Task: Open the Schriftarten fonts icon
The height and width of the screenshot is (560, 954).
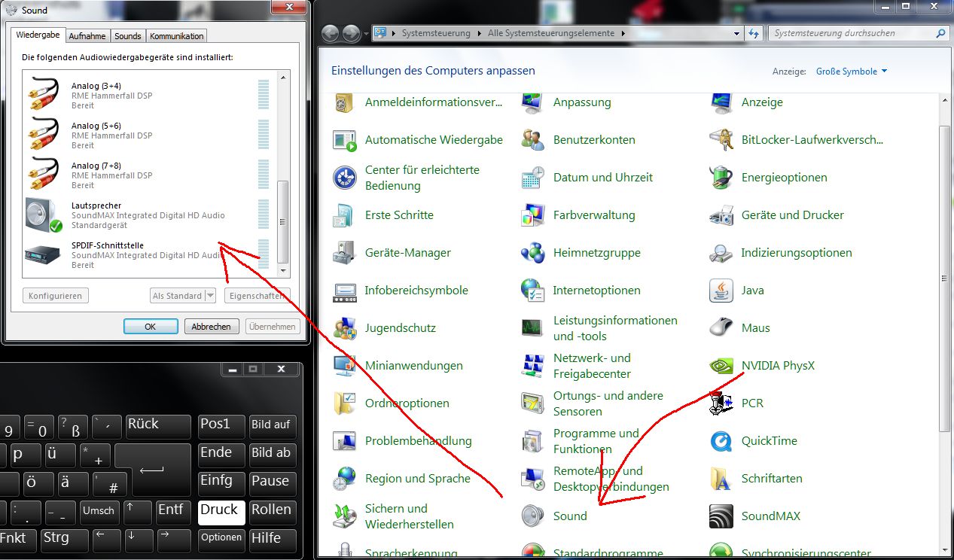Action: pyautogui.click(x=721, y=479)
